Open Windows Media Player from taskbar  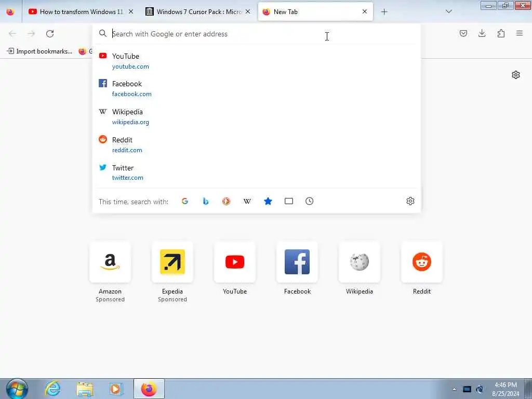pyautogui.click(x=116, y=389)
